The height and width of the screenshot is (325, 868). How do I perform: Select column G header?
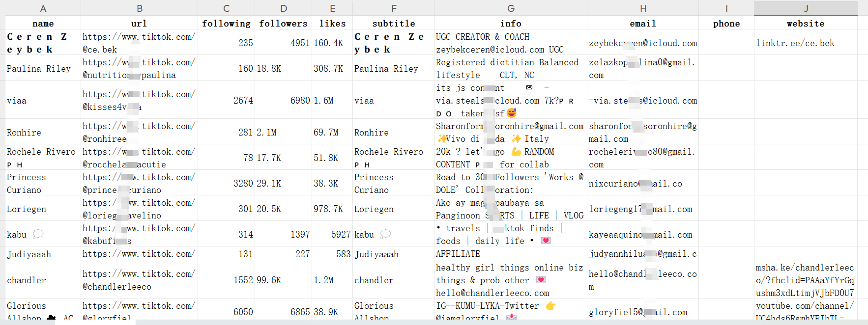(x=511, y=8)
